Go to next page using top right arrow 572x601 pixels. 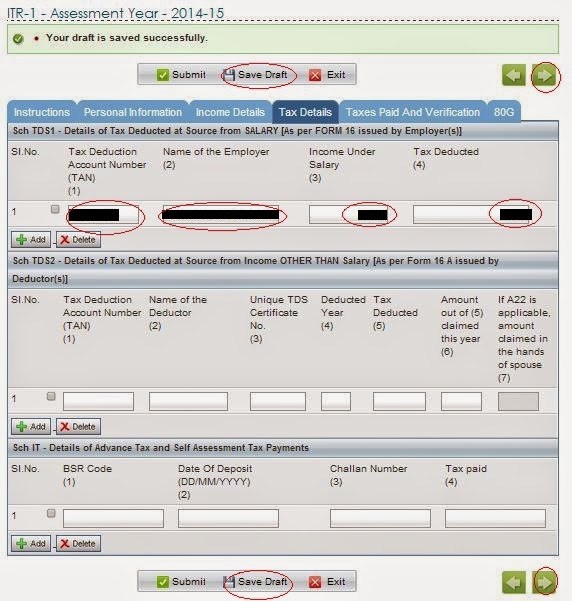[544, 75]
